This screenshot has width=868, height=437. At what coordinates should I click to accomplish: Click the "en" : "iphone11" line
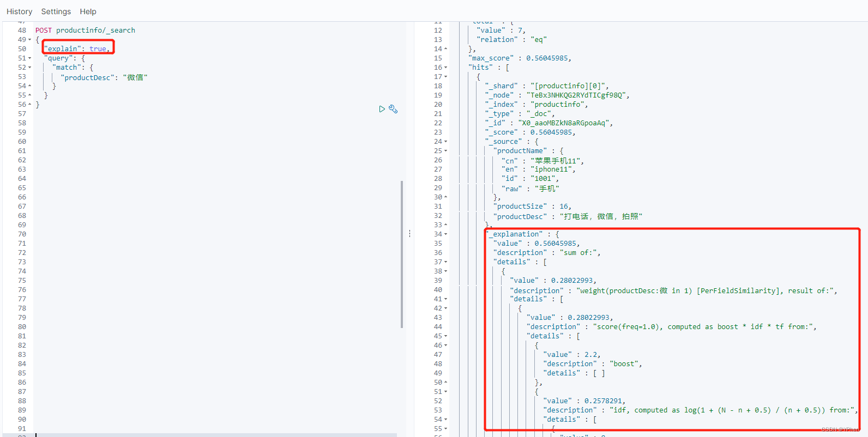point(538,169)
